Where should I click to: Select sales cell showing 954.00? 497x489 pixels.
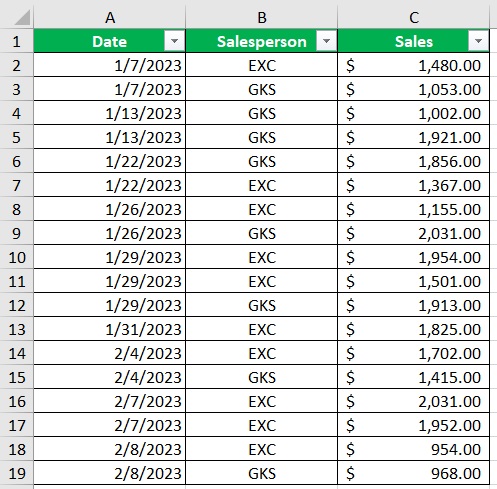coord(414,449)
